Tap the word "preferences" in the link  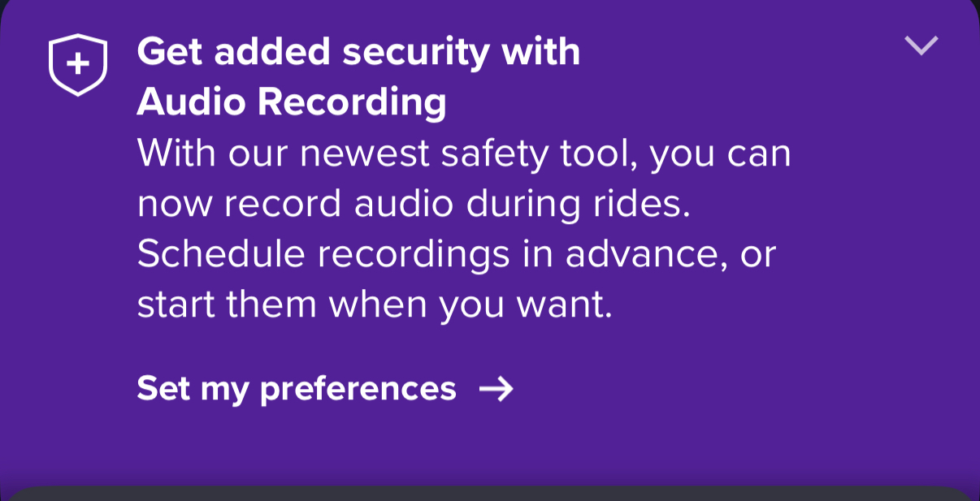point(358,390)
